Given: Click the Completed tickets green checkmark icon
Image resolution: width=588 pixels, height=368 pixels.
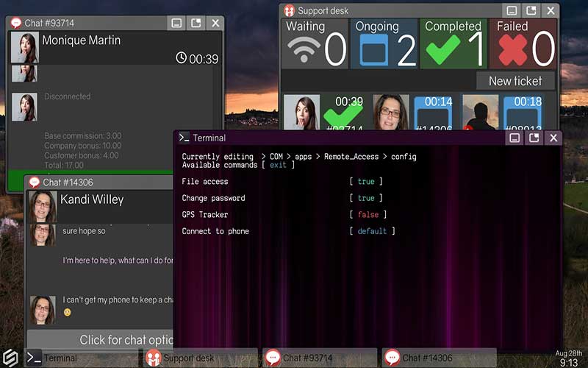Looking at the screenshot, I should click(x=442, y=50).
